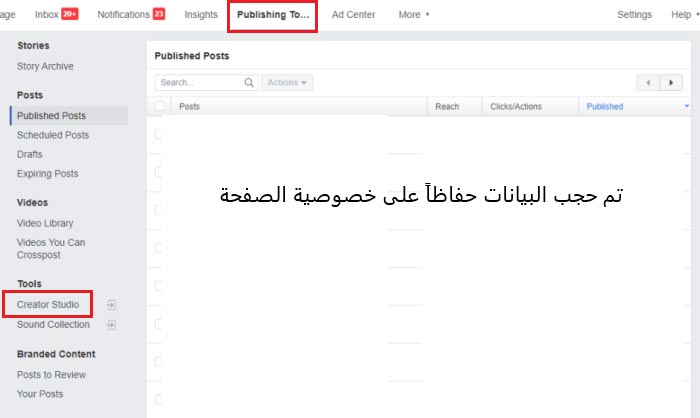
Task: Toggle select-all posts checkbox in header
Action: [159, 106]
